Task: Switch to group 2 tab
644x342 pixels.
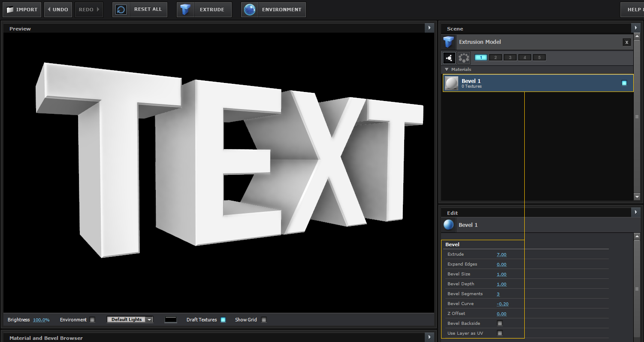Action: click(496, 58)
